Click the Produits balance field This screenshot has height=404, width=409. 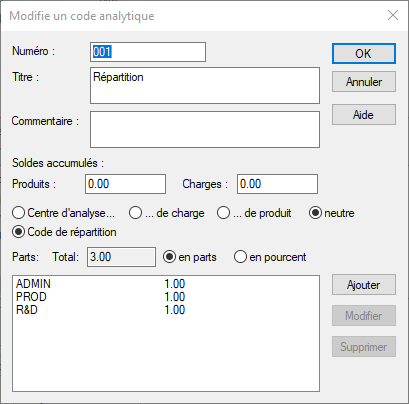point(125,184)
